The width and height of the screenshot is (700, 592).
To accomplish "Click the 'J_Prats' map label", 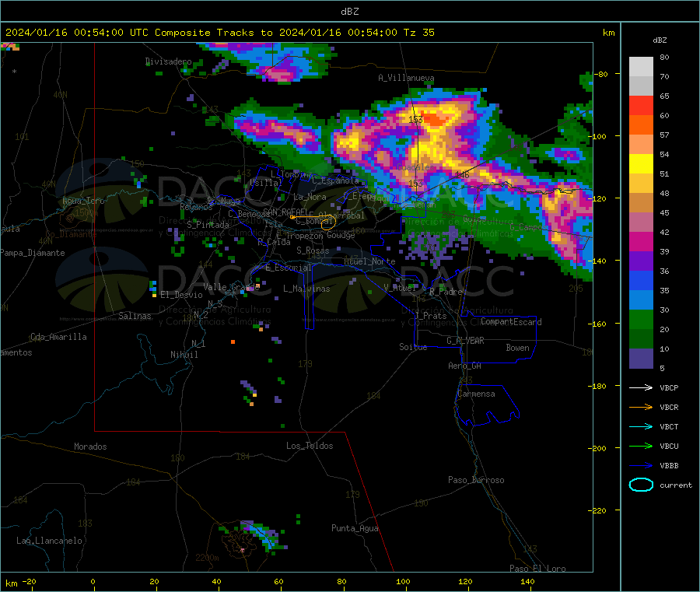I will [x=430, y=316].
